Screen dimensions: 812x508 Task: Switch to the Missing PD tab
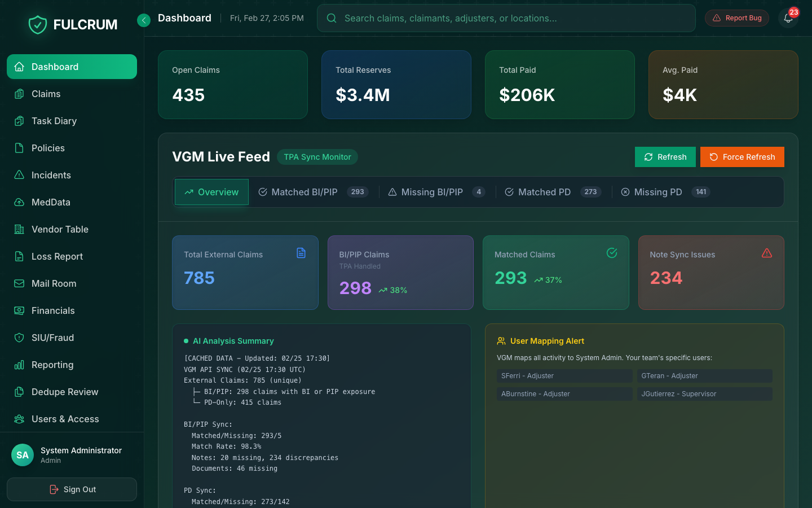(657, 192)
